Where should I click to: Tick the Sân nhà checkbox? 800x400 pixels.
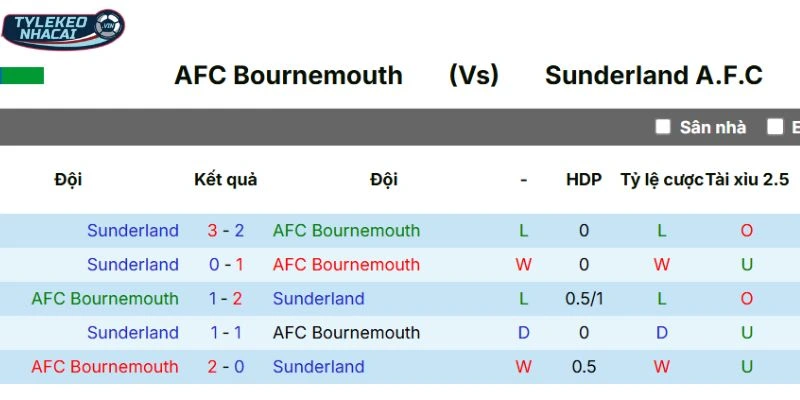tap(663, 126)
